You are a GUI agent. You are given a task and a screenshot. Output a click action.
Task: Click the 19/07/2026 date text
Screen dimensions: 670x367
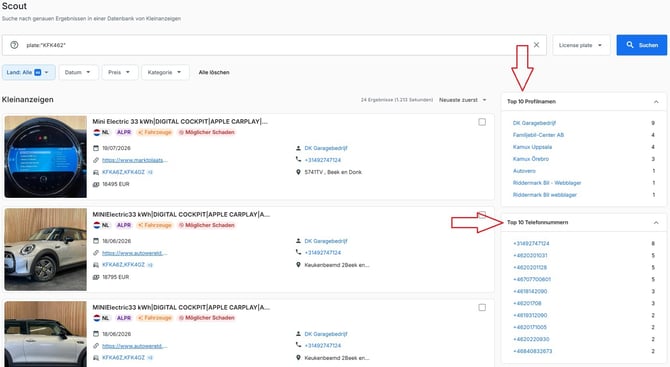116,148
